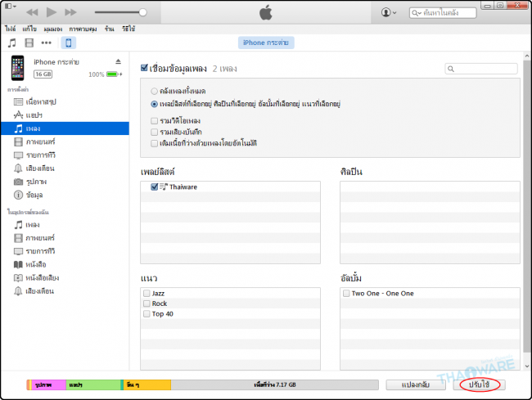Click the library search field at top
The height and width of the screenshot is (400, 532).
click(x=443, y=13)
